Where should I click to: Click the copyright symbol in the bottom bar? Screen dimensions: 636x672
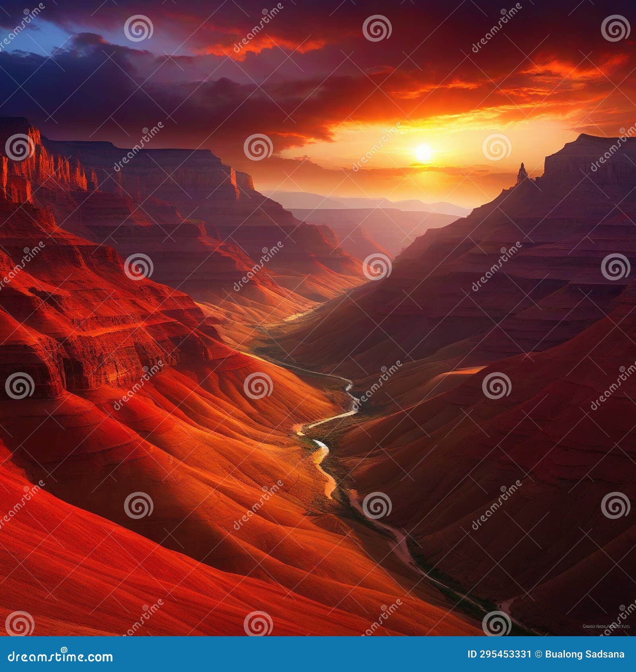pyautogui.click(x=539, y=654)
